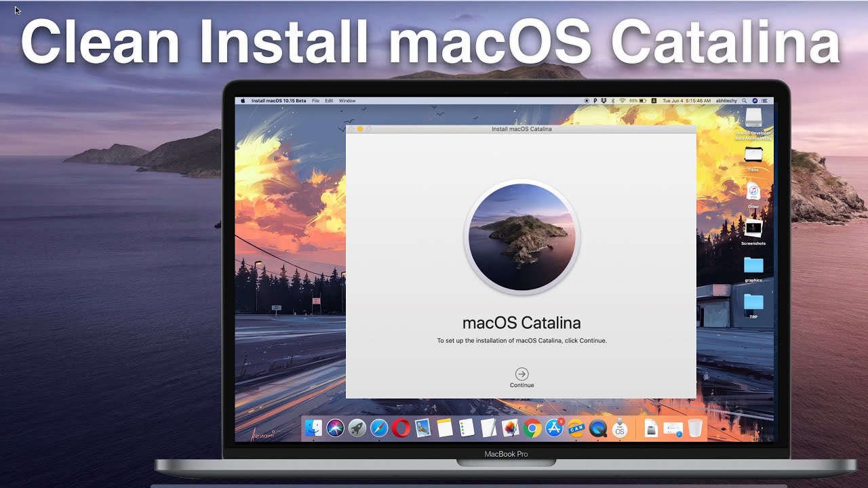Open Safari from the Dock
This screenshot has width=868, height=488.
click(x=379, y=428)
